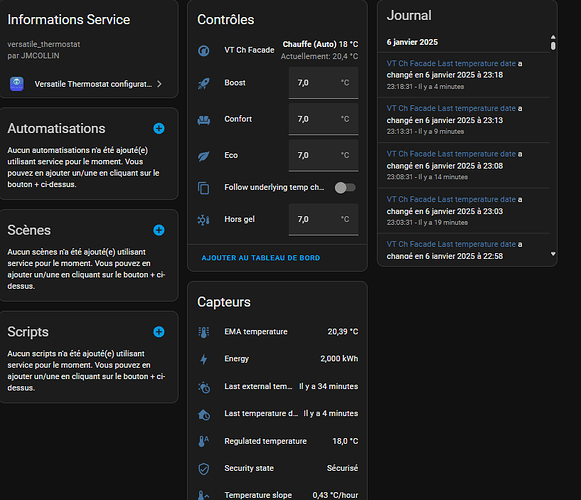581x500 pixels.
Task: Open Last temperature date link at 23:18
Action: pos(451,63)
